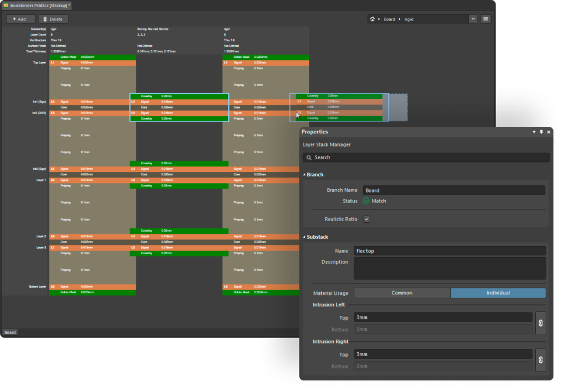Uncheck the Realistic Ratio checkbox

pos(366,219)
